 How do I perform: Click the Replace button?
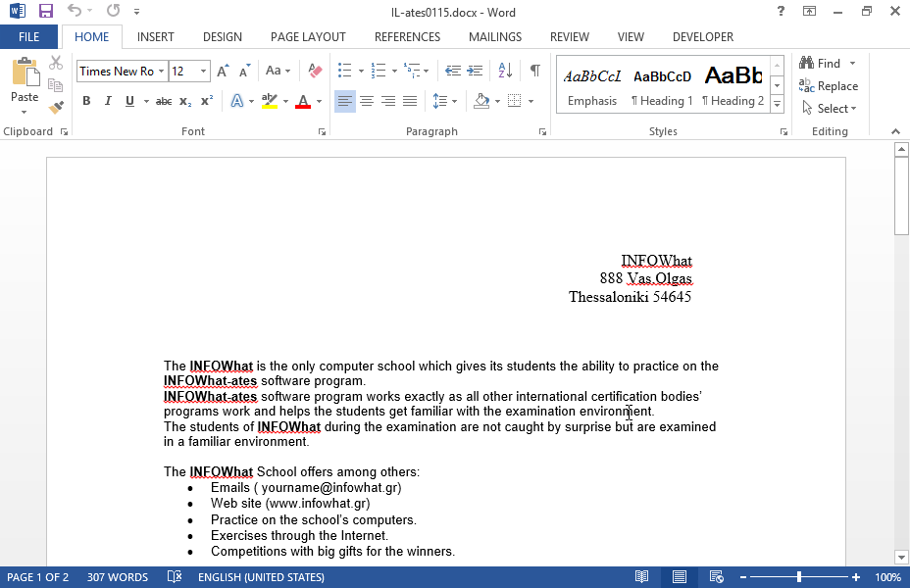click(x=829, y=86)
